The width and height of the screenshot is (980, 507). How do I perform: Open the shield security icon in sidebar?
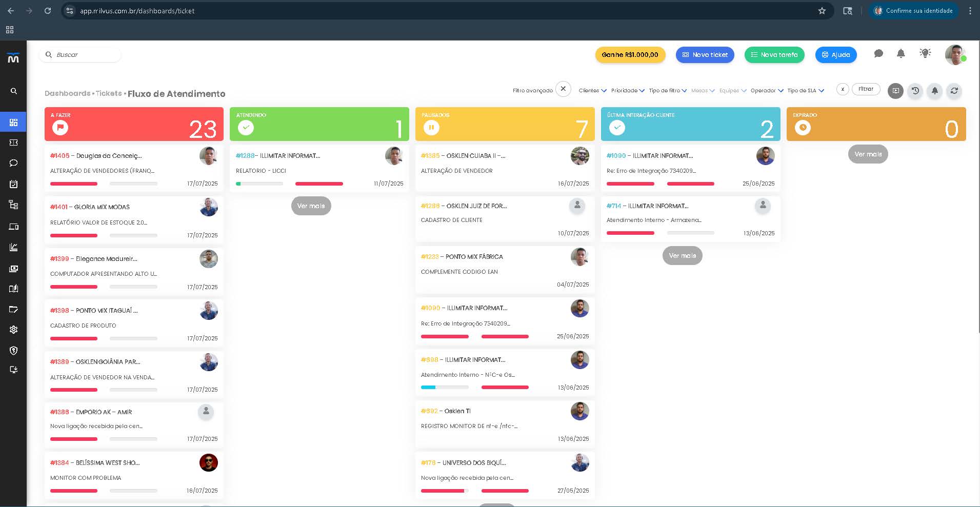tap(14, 351)
